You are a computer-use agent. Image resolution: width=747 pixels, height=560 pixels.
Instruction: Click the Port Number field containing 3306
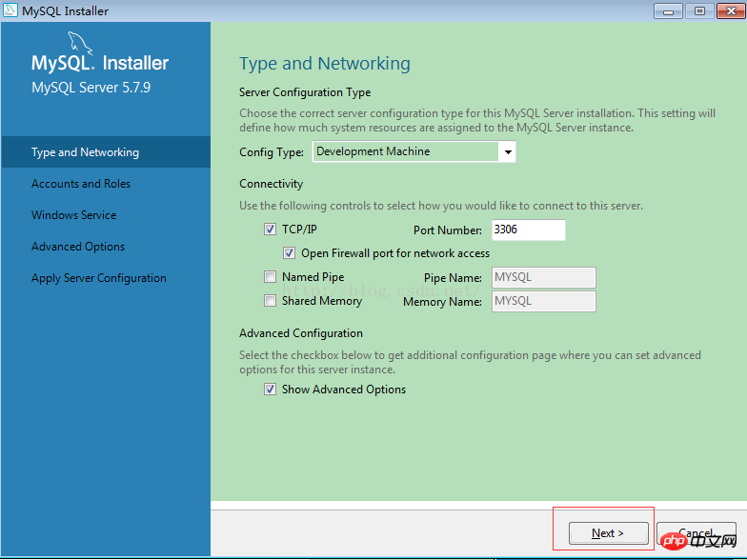[x=528, y=230]
